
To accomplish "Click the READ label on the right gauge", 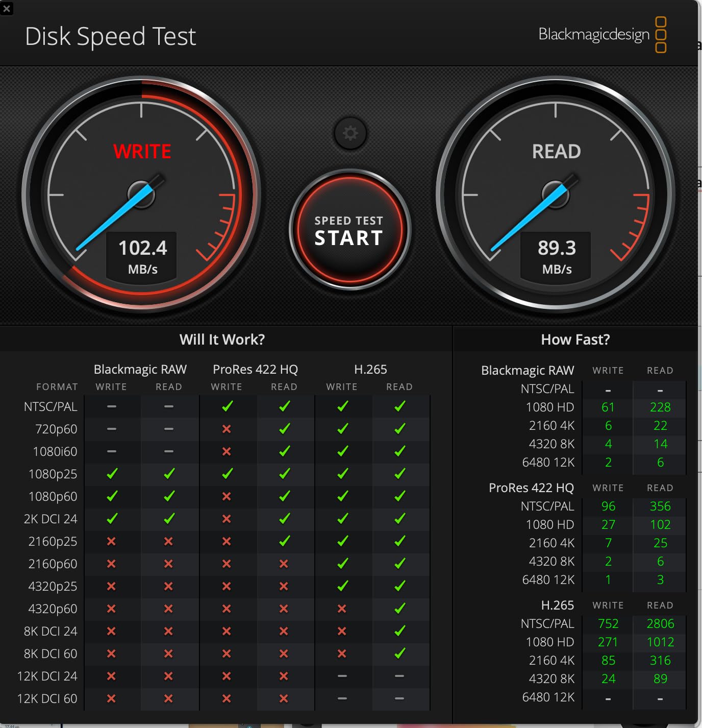I will click(557, 152).
